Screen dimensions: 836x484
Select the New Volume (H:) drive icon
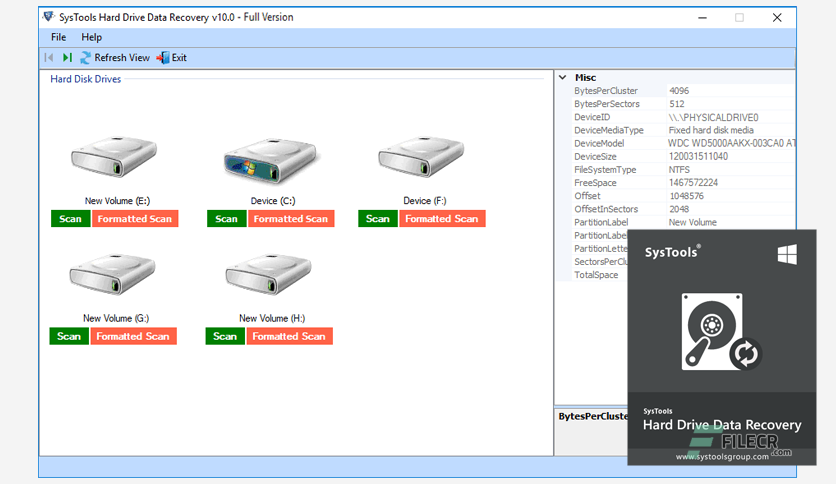click(x=269, y=274)
